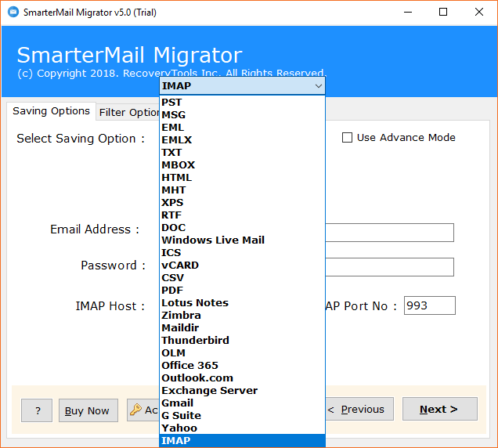Choose XPS from the dropdown list

242,202
